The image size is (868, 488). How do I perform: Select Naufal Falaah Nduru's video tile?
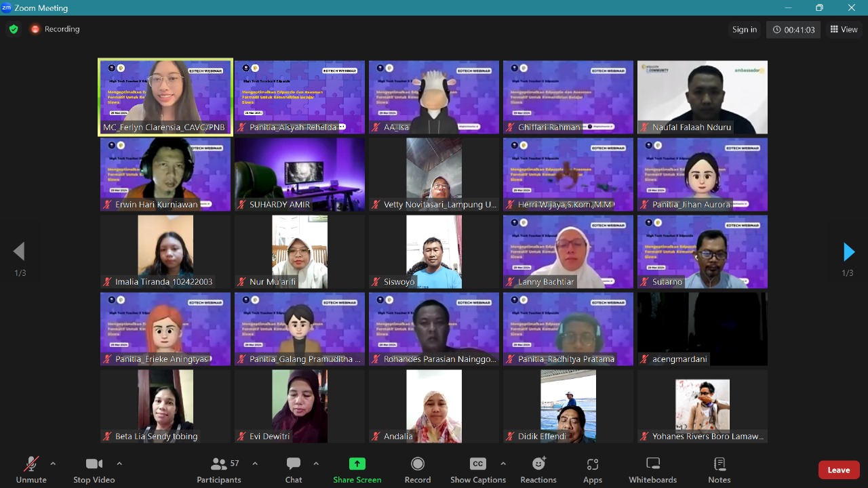(x=702, y=97)
